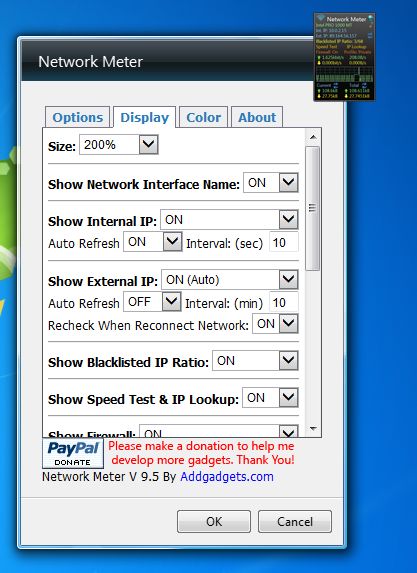Click the Internal IP interval seconds field
This screenshot has width=417, height=573.
[x=284, y=242]
